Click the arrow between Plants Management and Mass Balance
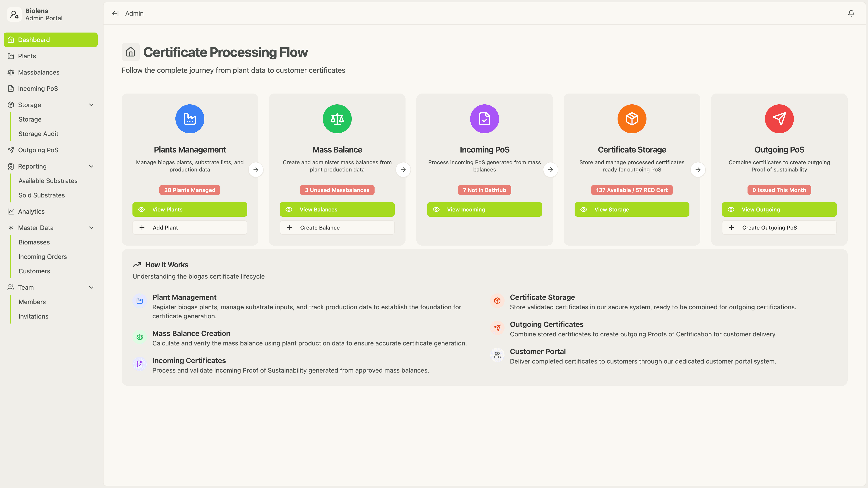 click(x=256, y=169)
